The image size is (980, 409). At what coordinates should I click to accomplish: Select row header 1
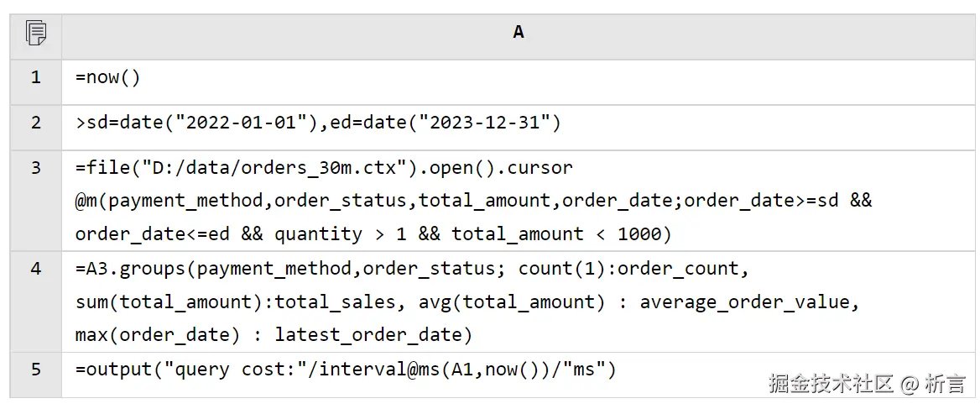pos(35,78)
